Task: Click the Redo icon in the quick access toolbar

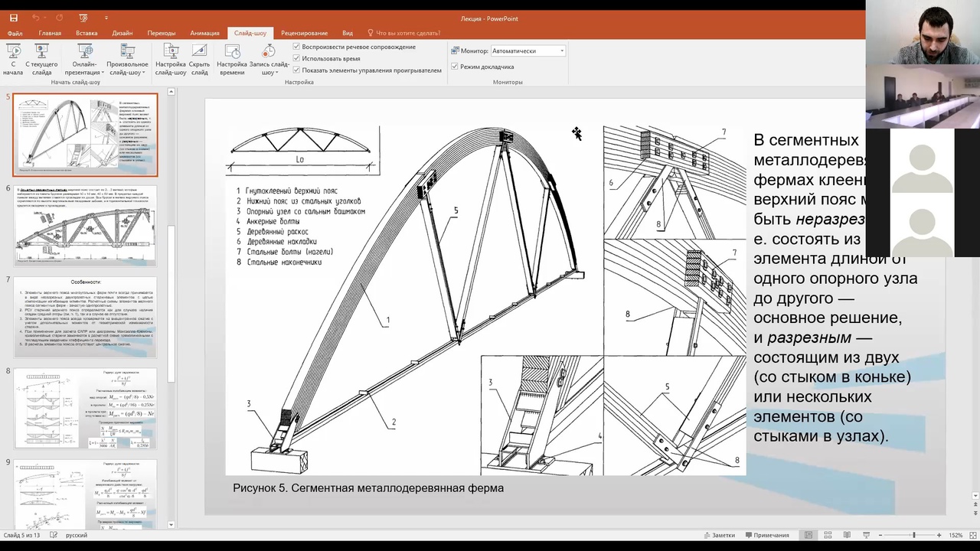Action: [59, 18]
